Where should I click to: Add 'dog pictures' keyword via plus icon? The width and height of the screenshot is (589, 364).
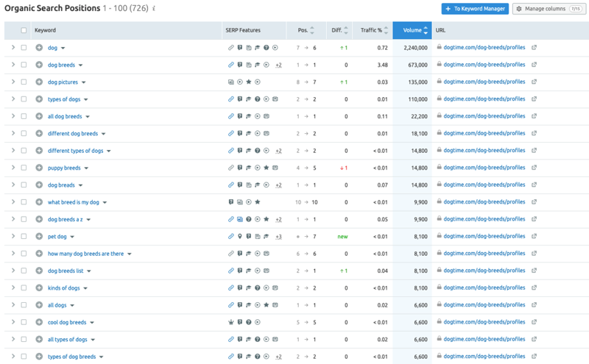click(x=39, y=82)
